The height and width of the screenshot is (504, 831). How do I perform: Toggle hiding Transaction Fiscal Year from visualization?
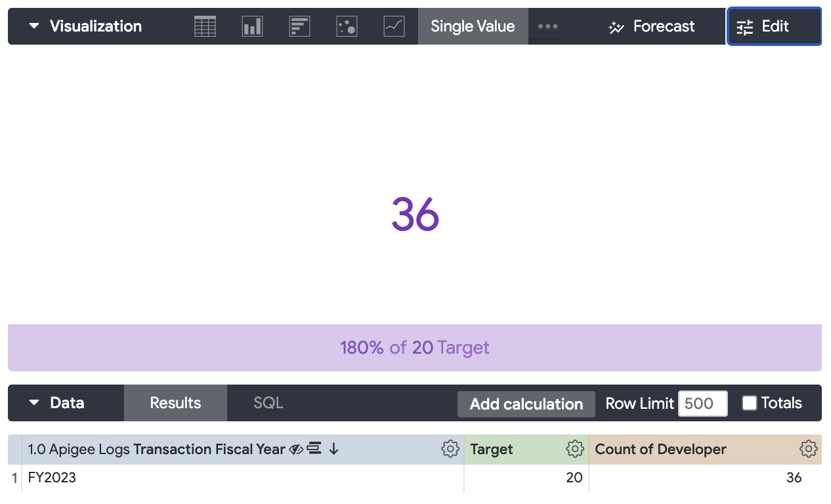coord(295,449)
